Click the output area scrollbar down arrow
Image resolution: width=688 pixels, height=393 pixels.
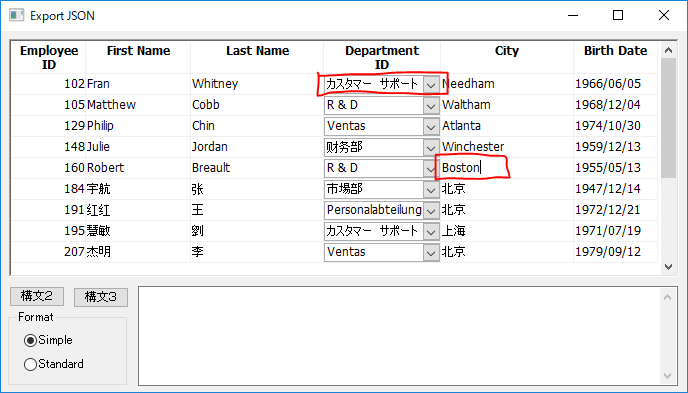point(667,376)
